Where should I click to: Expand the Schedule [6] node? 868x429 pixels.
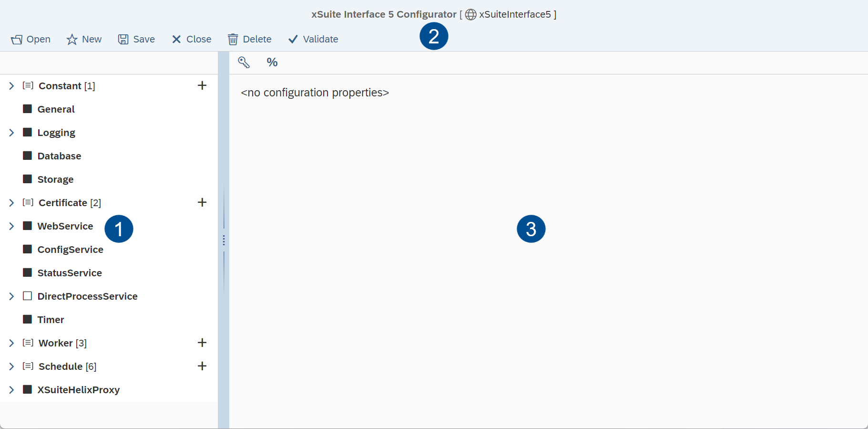(11, 366)
